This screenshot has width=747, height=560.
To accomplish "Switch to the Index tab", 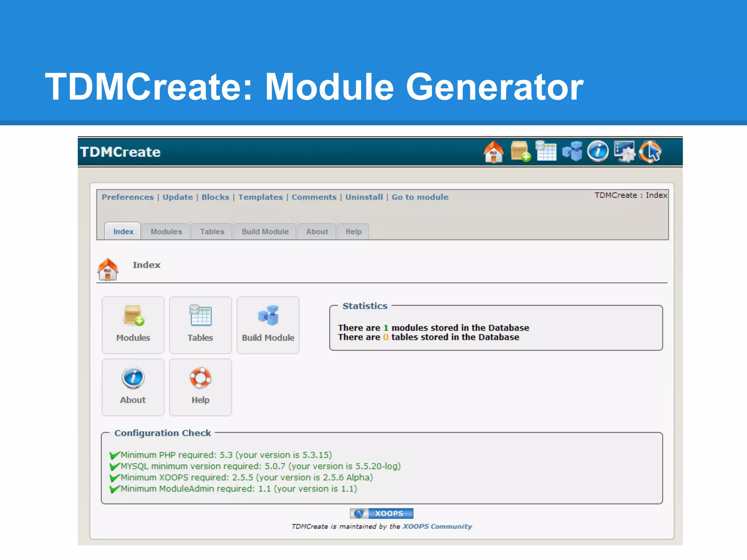I will [x=123, y=231].
